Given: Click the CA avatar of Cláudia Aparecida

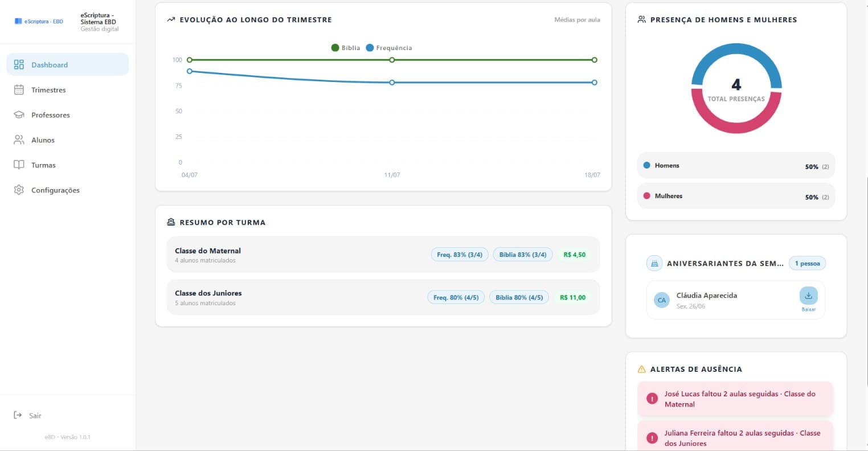Looking at the screenshot, I should pyautogui.click(x=661, y=300).
